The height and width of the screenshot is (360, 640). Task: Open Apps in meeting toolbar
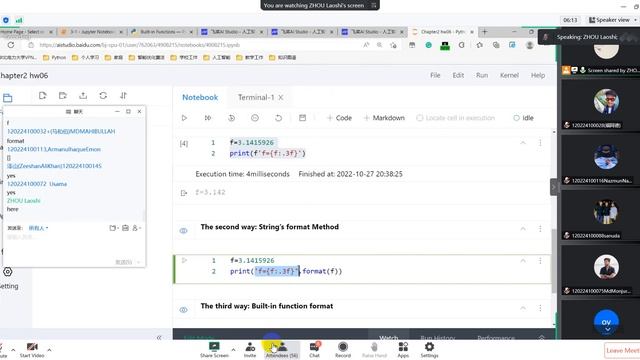point(403,350)
